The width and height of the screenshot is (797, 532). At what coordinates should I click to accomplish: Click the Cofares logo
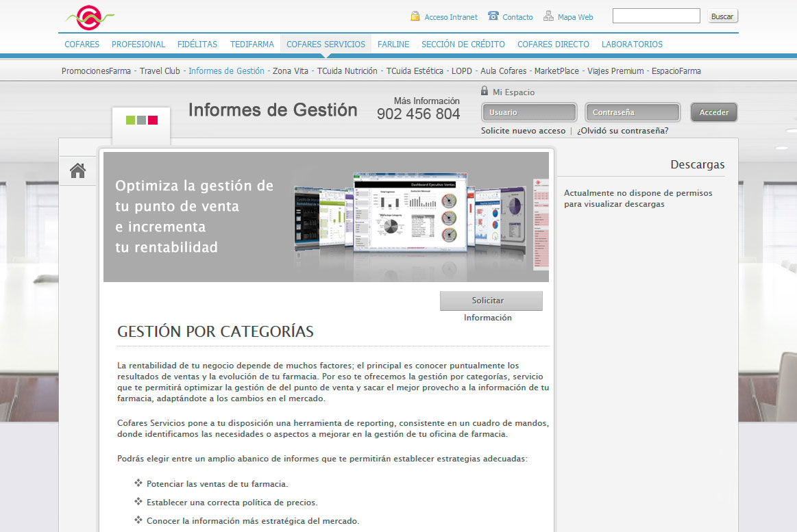click(88, 16)
